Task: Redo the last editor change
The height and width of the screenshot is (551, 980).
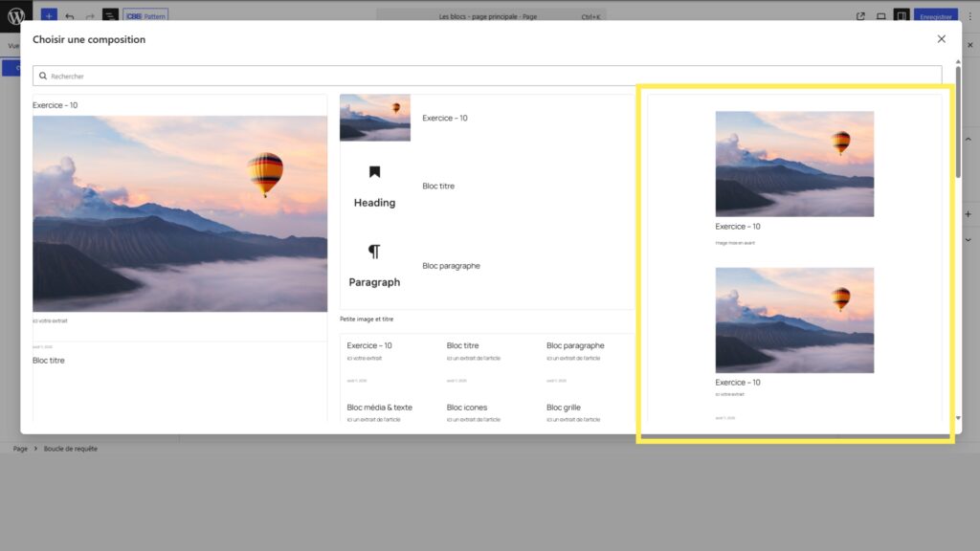Action: click(89, 16)
